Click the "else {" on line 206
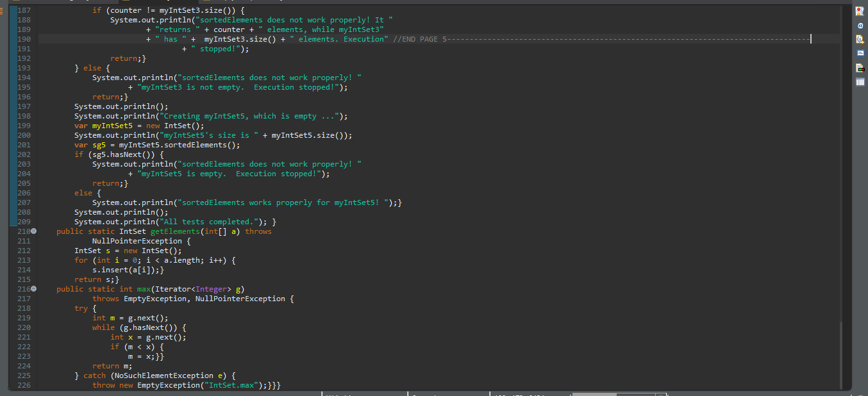The height and width of the screenshot is (396, 868). [88, 193]
